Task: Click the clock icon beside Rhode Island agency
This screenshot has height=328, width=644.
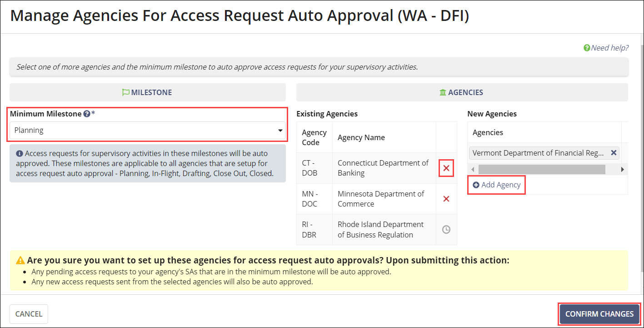Action: point(446,229)
